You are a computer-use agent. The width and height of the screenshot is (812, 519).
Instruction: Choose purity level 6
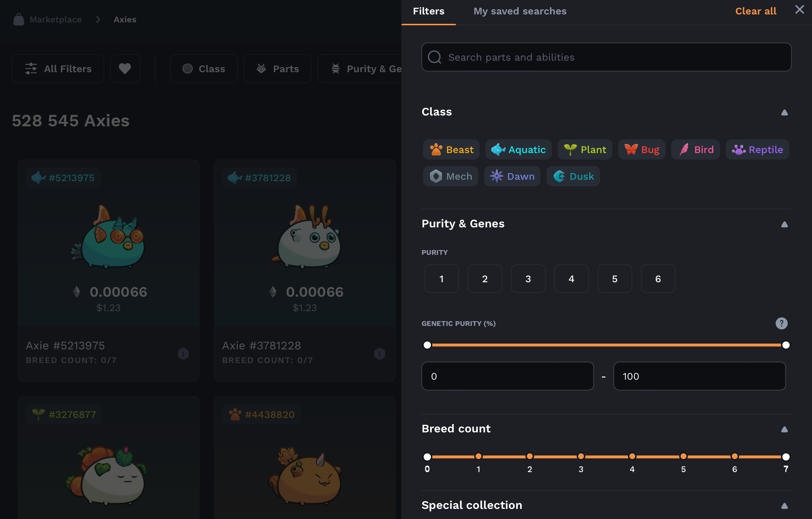pos(658,279)
